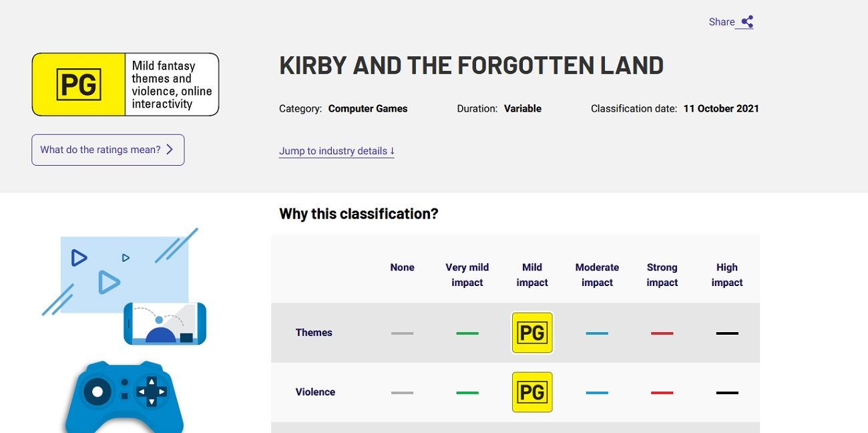Click the large play triangle in the video illustration
The image size is (868, 433).
click(108, 282)
